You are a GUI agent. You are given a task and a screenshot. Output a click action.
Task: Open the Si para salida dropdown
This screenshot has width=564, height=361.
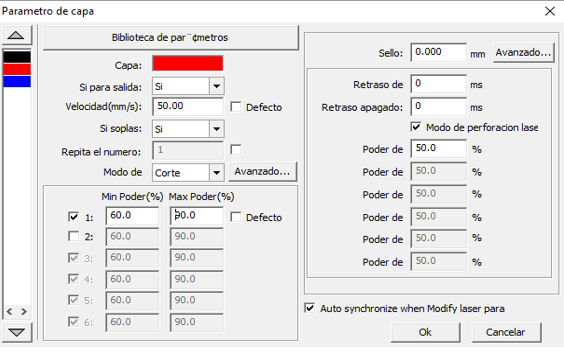click(217, 86)
